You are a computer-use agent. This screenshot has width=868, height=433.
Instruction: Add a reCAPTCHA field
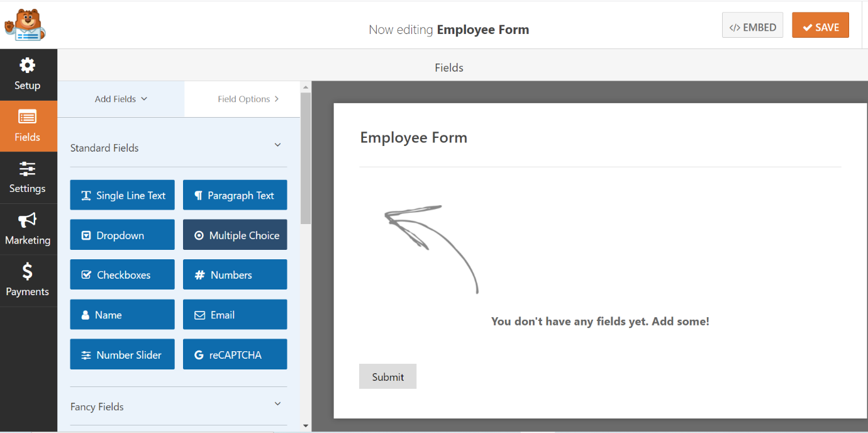pos(235,354)
